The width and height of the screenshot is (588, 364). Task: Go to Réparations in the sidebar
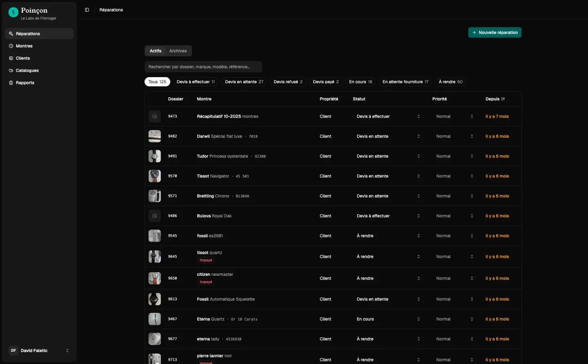tap(39, 34)
